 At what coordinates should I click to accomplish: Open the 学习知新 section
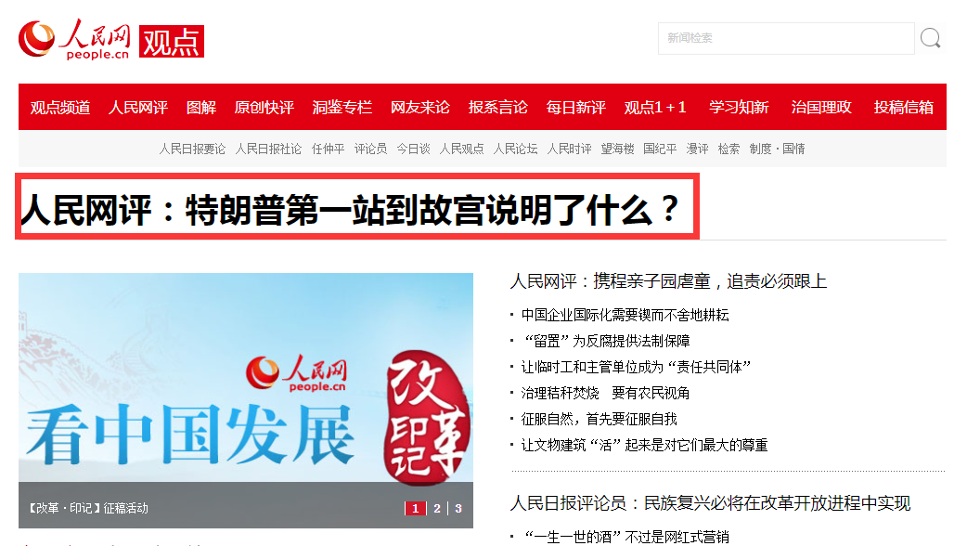point(738,108)
